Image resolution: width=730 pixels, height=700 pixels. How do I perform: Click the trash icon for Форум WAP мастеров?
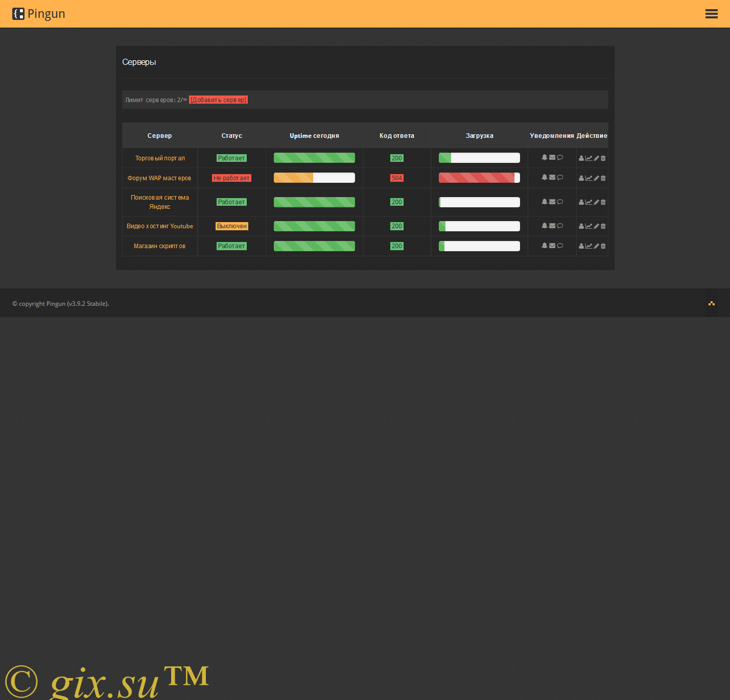click(603, 178)
